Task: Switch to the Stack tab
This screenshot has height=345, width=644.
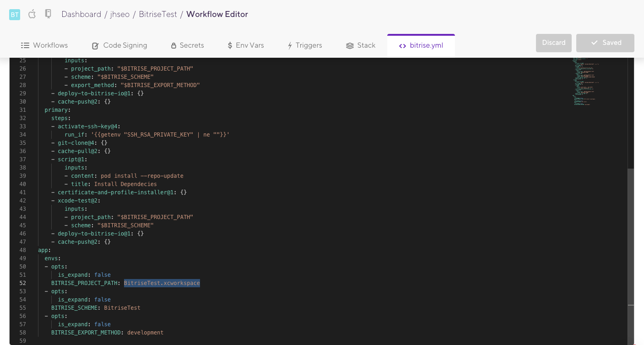Action: tap(361, 45)
